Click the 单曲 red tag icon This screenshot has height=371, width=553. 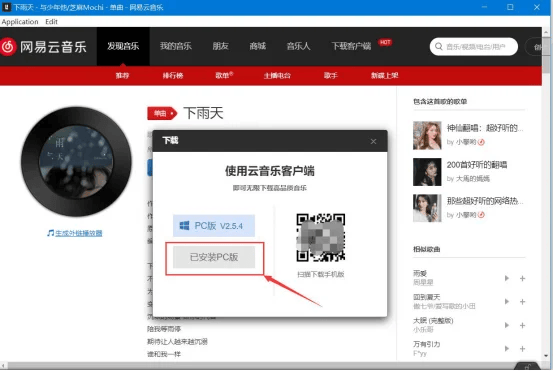162,113
